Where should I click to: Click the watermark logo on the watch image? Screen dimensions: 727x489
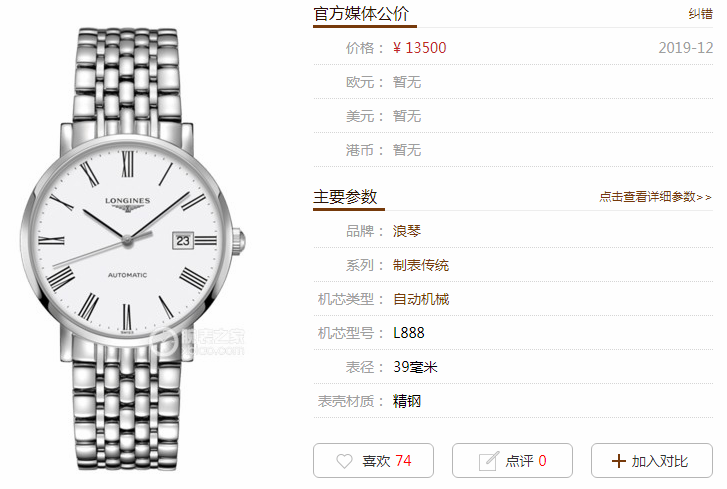coord(198,342)
